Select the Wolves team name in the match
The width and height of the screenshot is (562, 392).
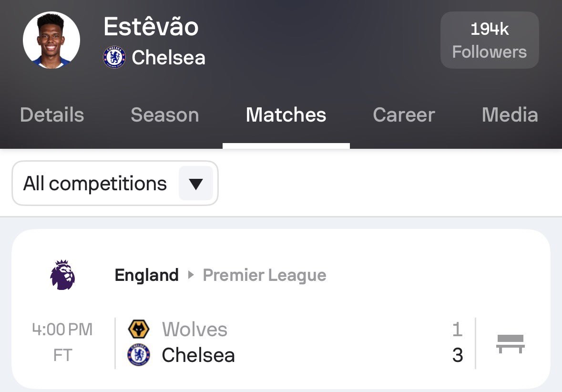[x=194, y=330]
